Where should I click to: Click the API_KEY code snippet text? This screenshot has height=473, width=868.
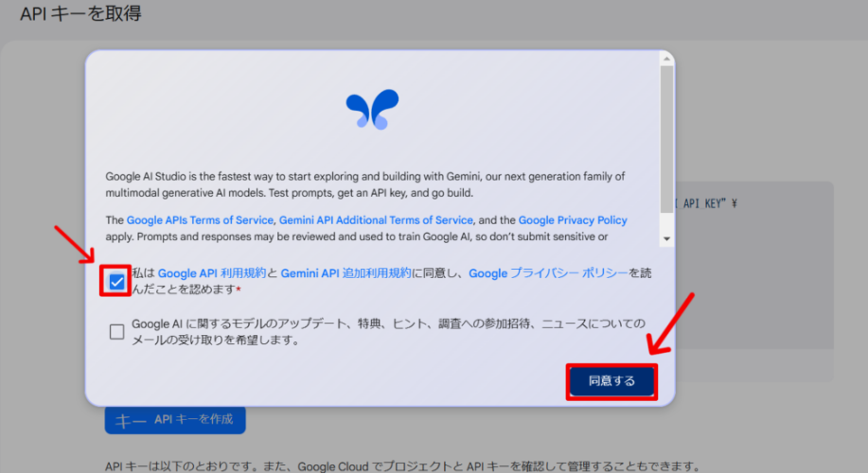tap(706, 203)
